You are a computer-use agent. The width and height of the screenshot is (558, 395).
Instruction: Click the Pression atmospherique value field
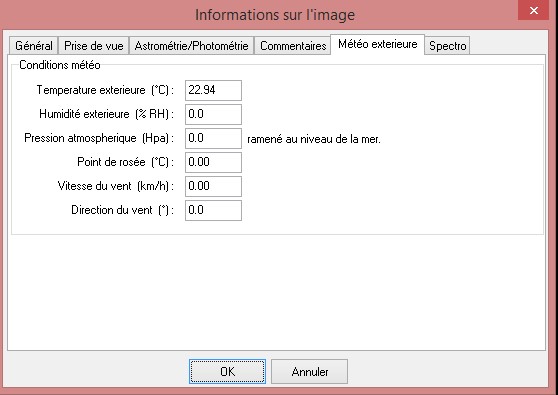(x=213, y=138)
